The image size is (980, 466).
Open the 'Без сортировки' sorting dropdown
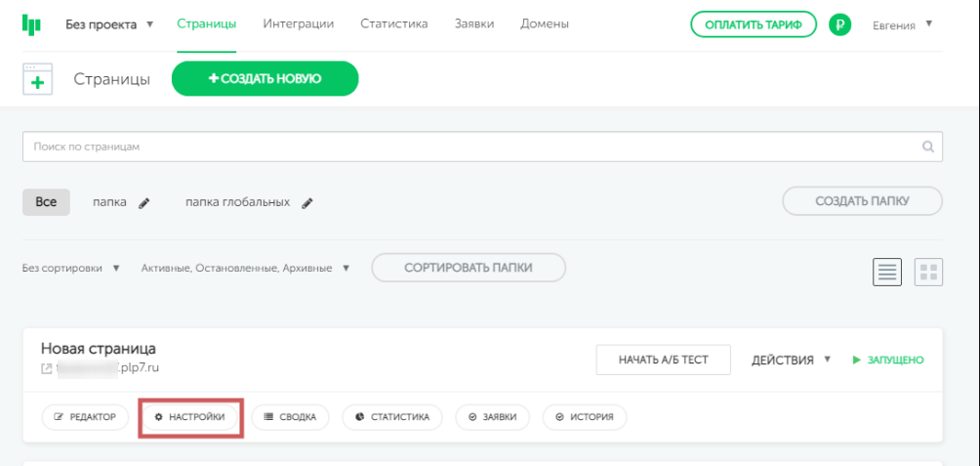(70, 268)
